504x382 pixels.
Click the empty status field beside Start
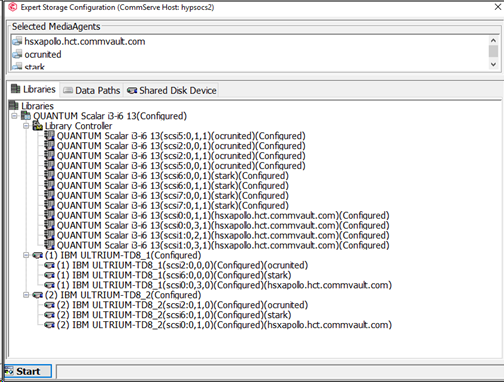[x=279, y=371]
